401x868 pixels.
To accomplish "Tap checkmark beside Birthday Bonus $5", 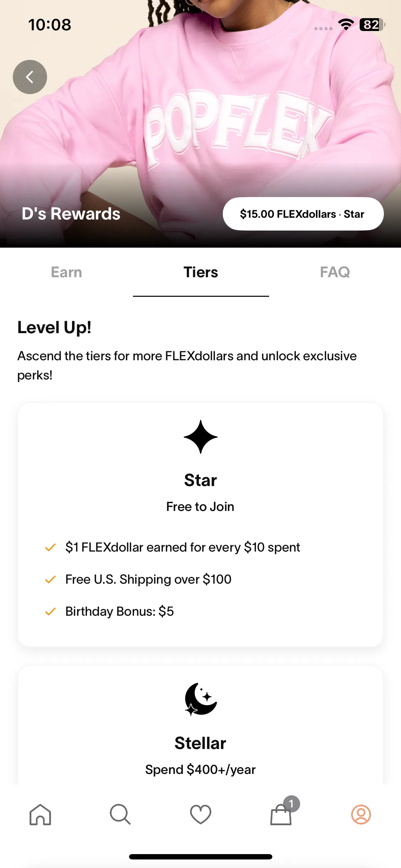I will (x=50, y=611).
